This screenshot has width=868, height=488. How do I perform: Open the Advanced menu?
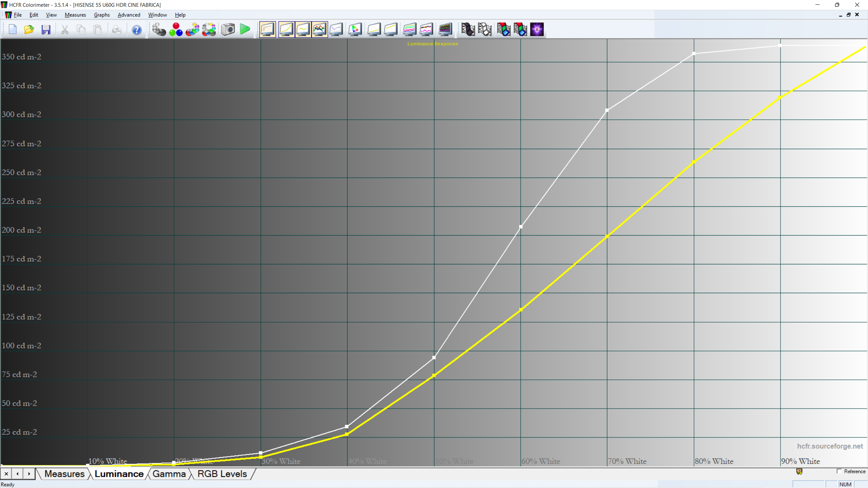click(129, 15)
